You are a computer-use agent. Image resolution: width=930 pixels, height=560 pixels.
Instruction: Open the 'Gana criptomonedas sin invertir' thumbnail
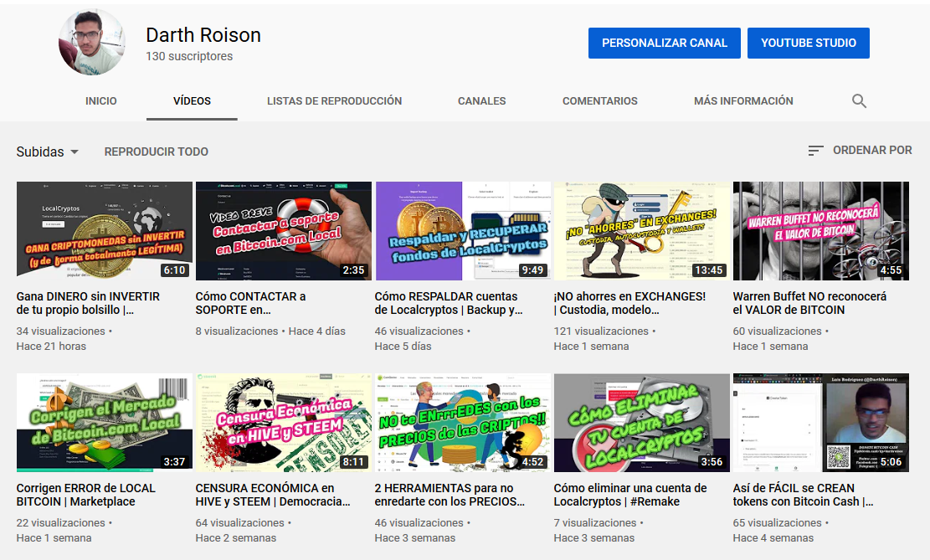tap(105, 231)
